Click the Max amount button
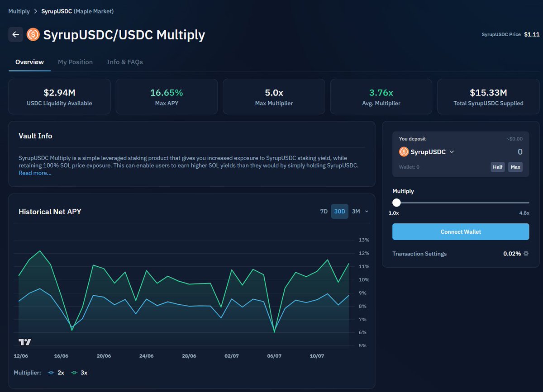Image resolution: width=543 pixels, height=392 pixels. [515, 167]
